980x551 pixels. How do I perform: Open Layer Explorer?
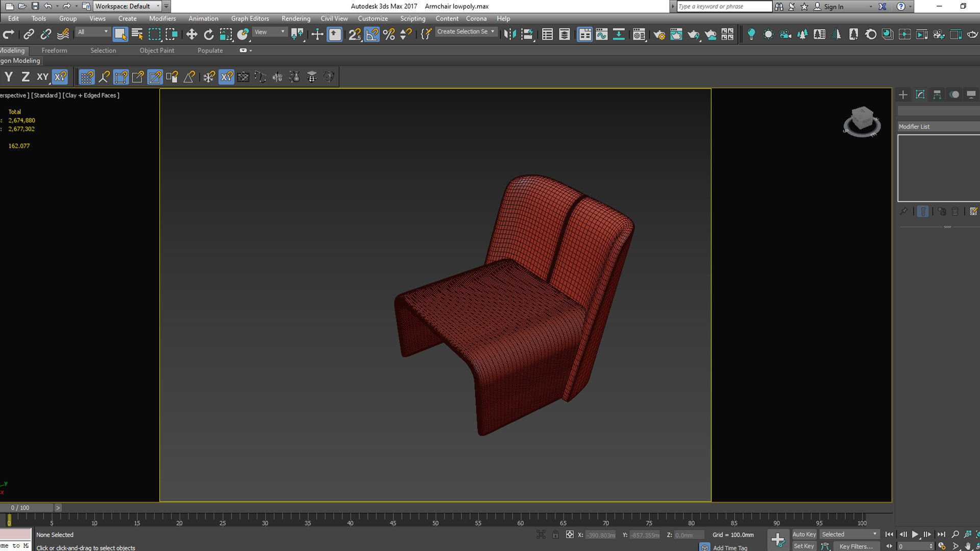click(565, 34)
